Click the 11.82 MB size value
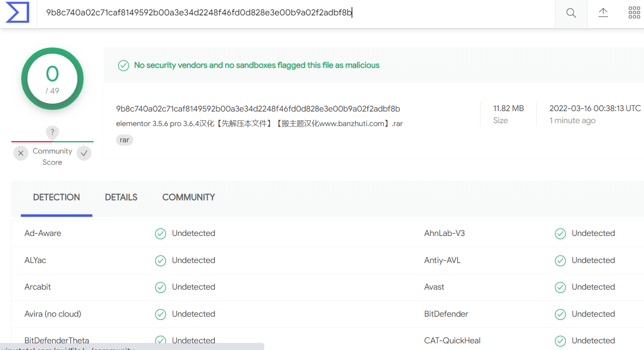644x350 pixels. click(508, 109)
